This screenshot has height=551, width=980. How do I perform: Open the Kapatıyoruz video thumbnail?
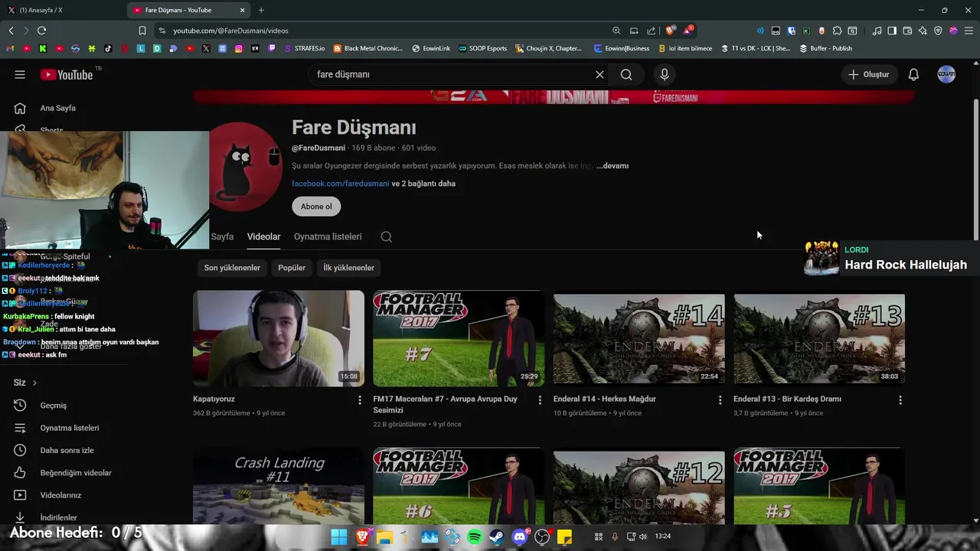click(279, 338)
